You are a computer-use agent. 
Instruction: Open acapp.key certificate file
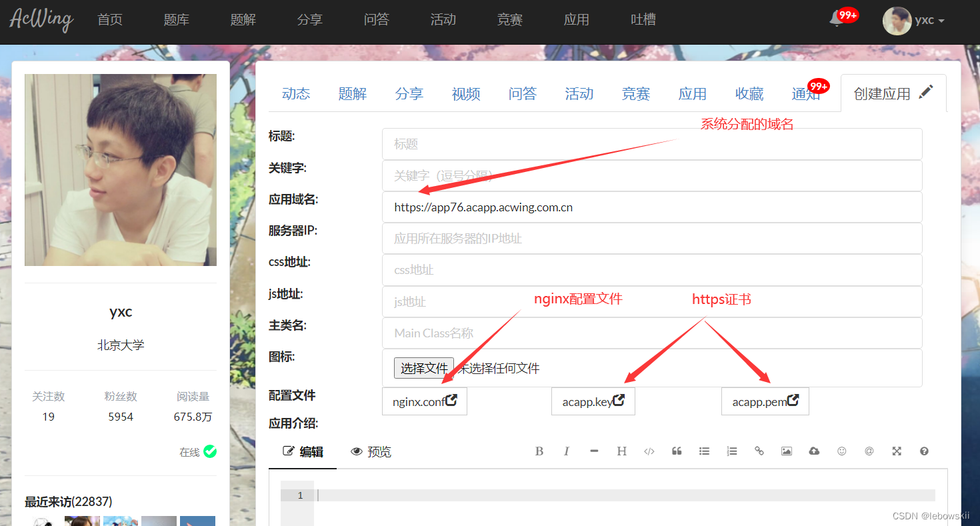point(593,401)
